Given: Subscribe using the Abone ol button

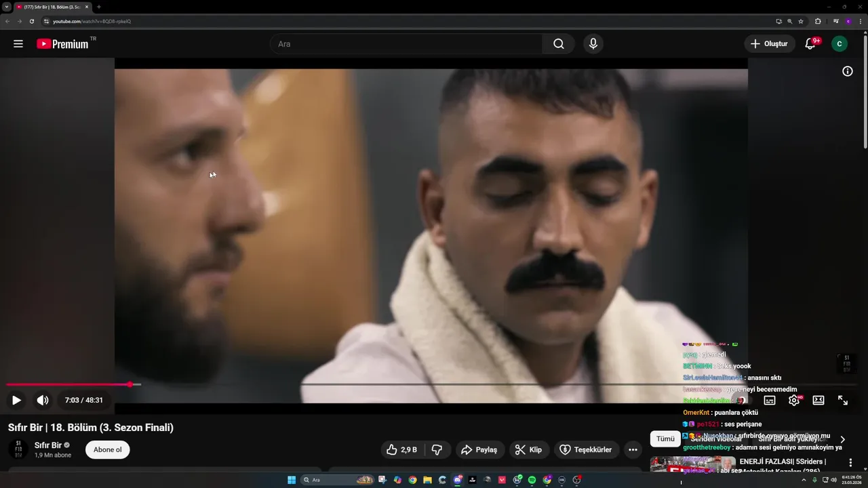Looking at the screenshot, I should pyautogui.click(x=108, y=450).
